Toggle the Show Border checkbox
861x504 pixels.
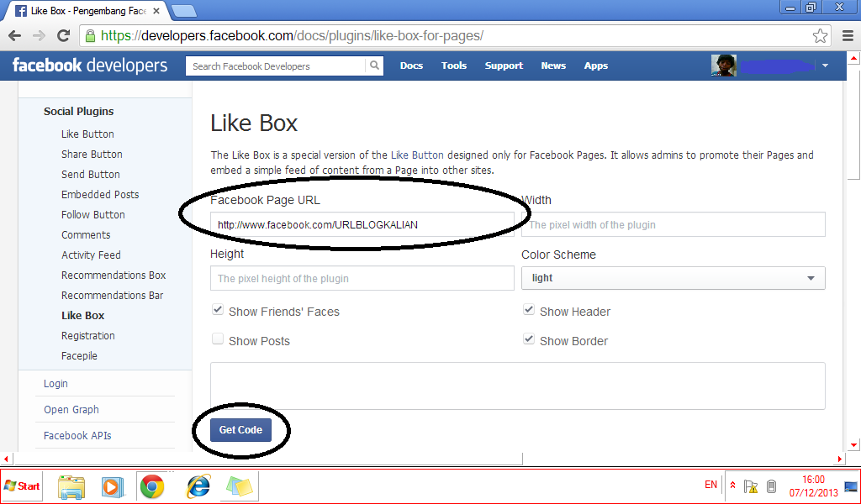point(529,339)
